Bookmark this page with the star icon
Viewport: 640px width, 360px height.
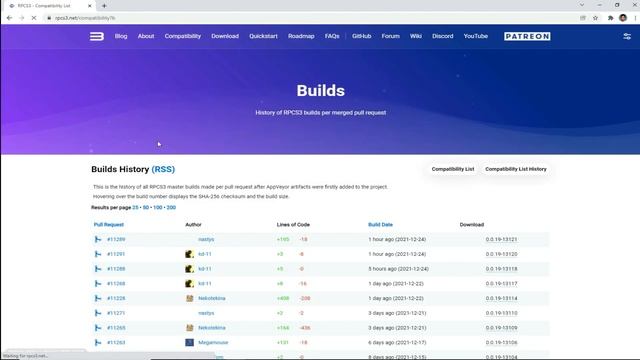coord(596,18)
